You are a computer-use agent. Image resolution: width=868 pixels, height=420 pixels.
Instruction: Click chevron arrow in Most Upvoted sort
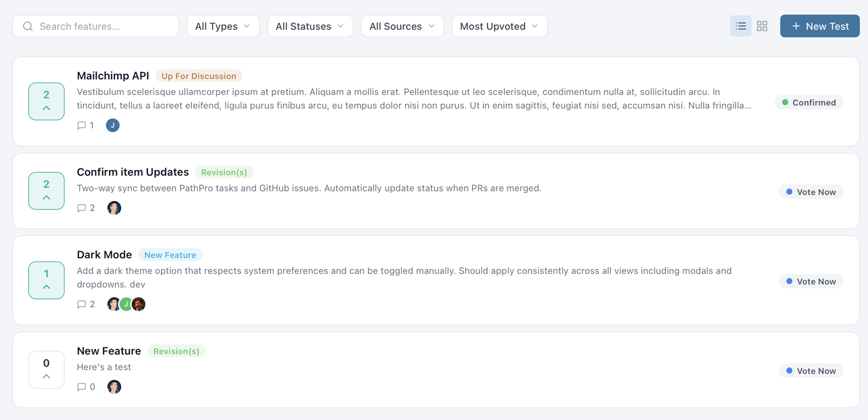(535, 26)
